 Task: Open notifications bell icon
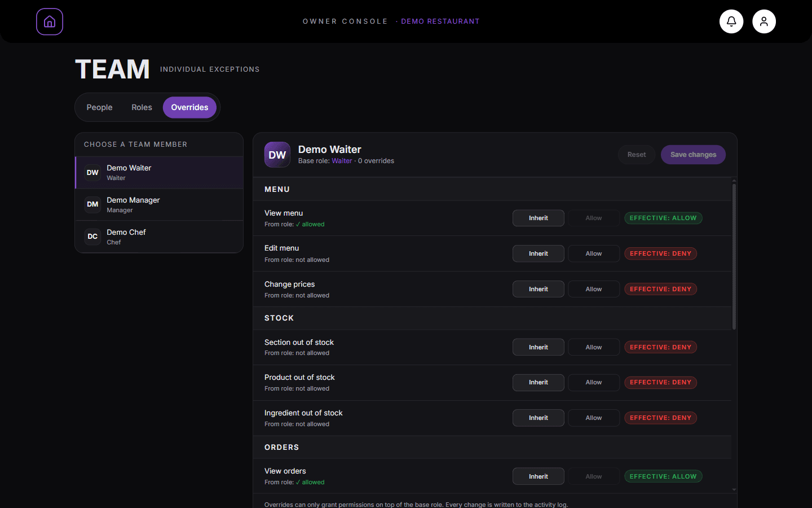click(731, 21)
